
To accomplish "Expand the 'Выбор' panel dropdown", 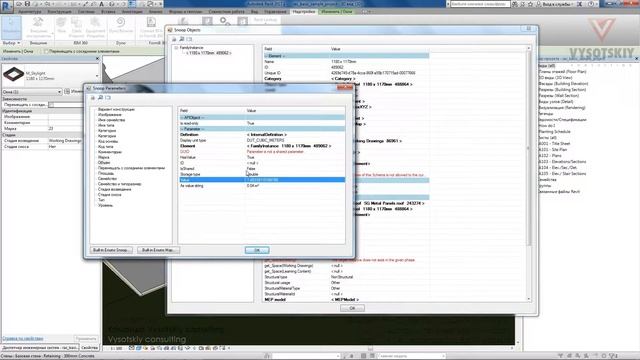I will coord(11,43).
